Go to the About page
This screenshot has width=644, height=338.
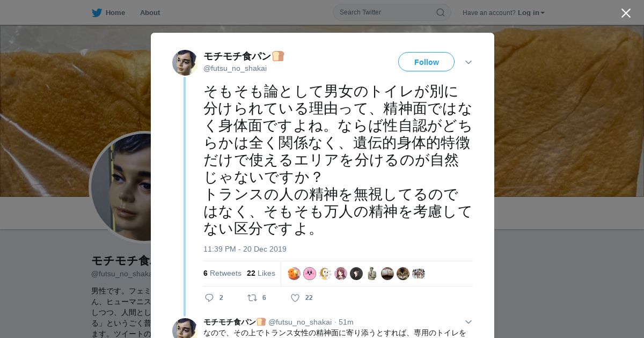(x=150, y=13)
